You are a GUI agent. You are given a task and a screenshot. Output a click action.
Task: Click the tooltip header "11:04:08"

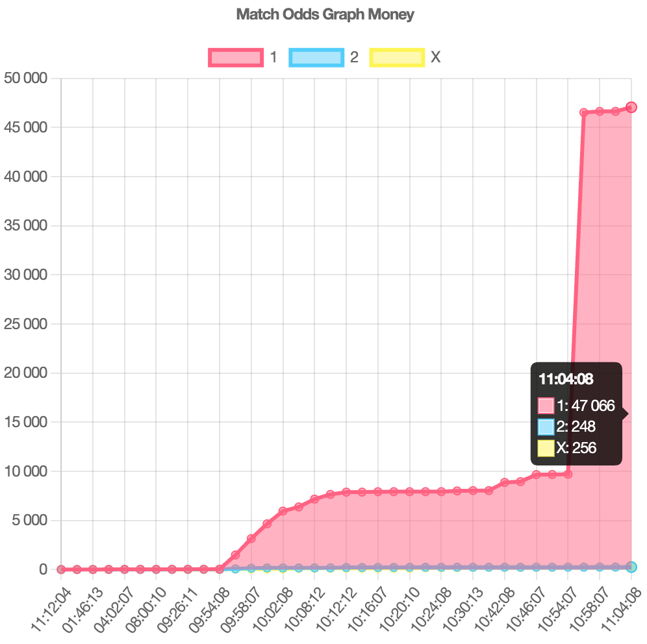pos(566,379)
